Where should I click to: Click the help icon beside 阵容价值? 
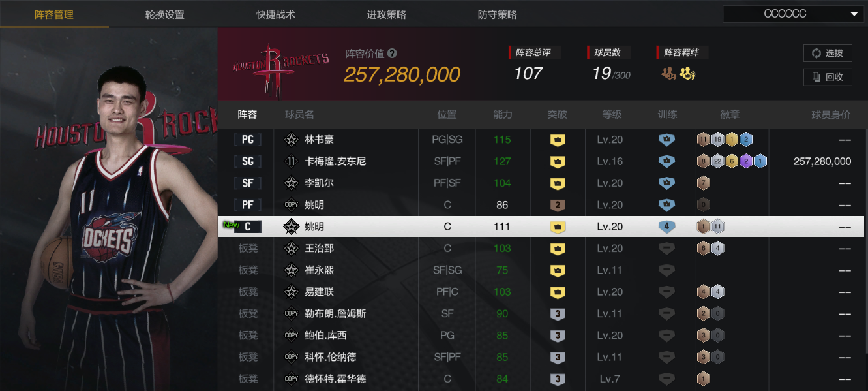pyautogui.click(x=392, y=54)
